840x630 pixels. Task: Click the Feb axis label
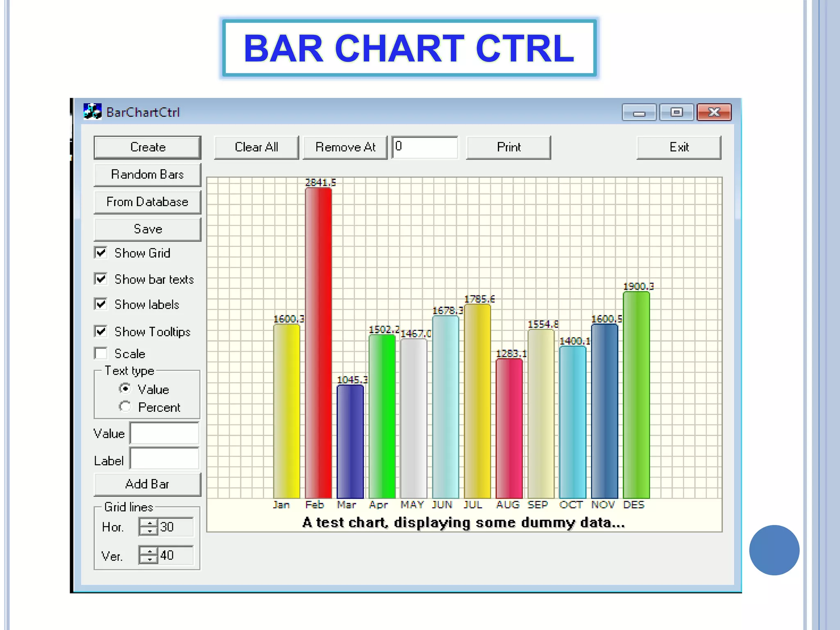[315, 505]
